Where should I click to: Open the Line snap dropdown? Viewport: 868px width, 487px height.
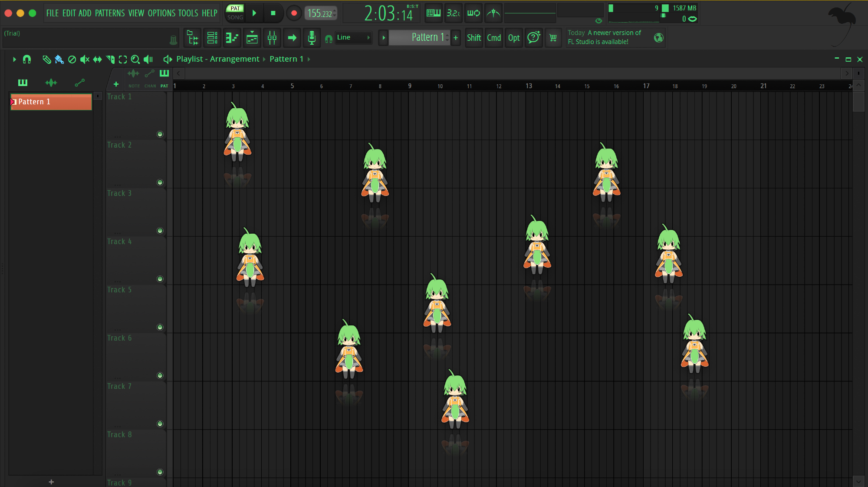[353, 37]
